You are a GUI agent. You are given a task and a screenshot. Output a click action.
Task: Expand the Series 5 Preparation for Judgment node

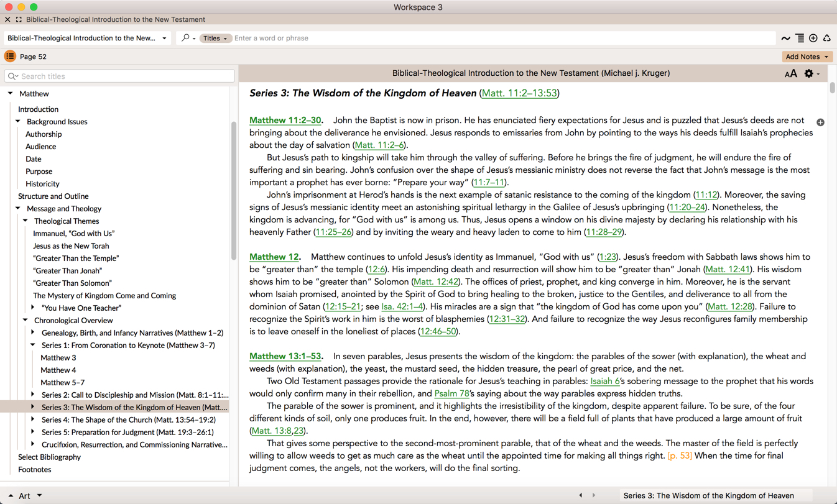[x=33, y=432]
